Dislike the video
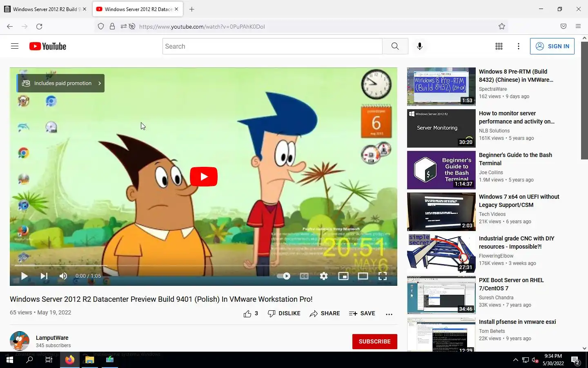The image size is (588, 368). 284,314
